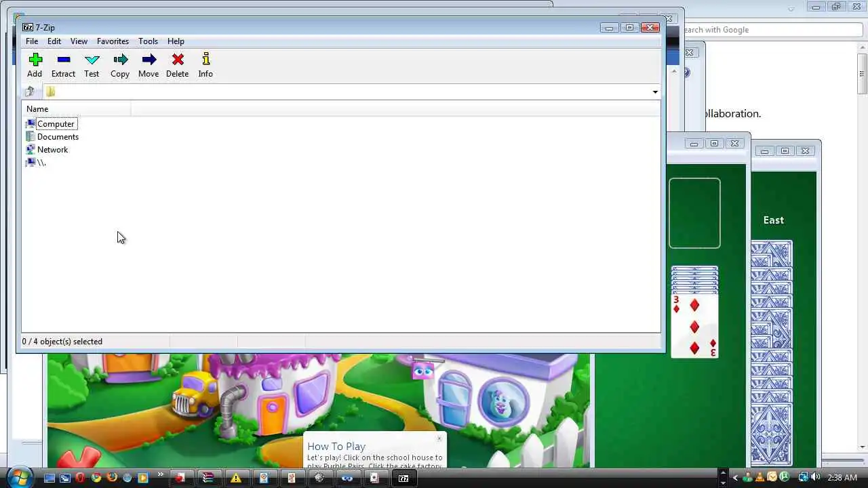Viewport: 868px width, 488px height.
Task: Click the empty card slot in the Solitaire window
Action: [x=694, y=213]
